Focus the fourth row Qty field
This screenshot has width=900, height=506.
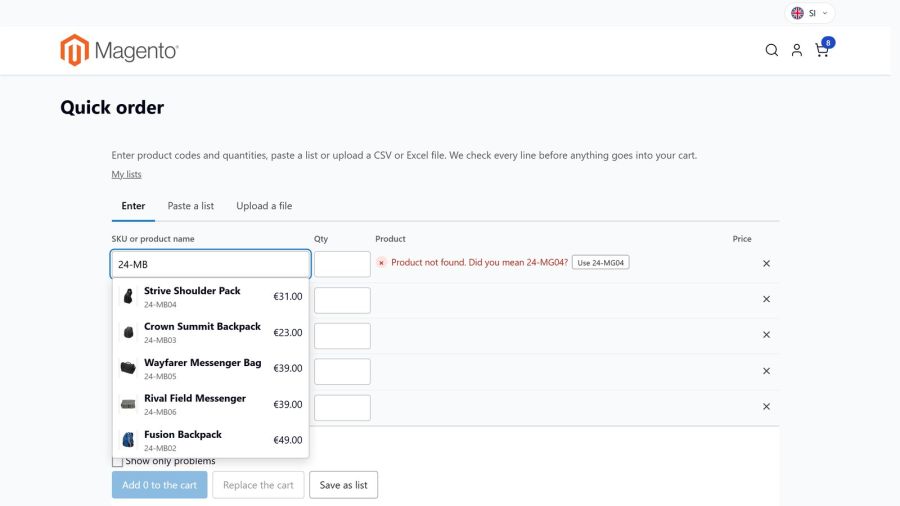point(342,372)
